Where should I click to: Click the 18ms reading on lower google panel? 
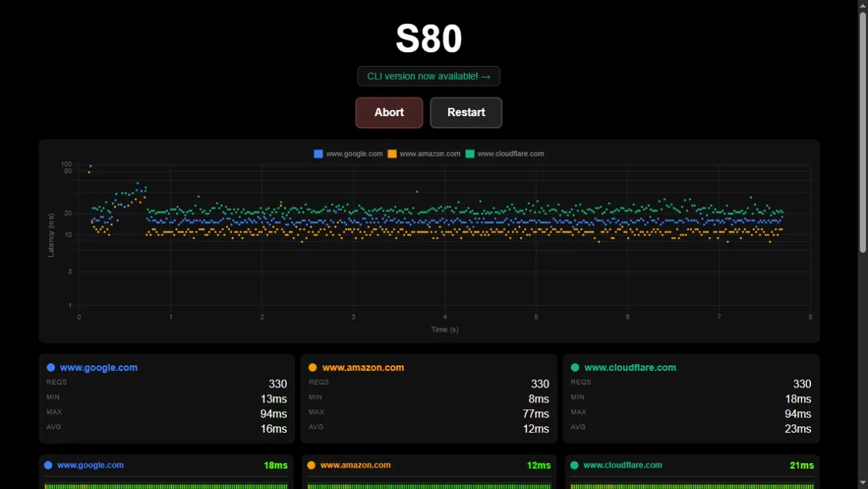[276, 466]
